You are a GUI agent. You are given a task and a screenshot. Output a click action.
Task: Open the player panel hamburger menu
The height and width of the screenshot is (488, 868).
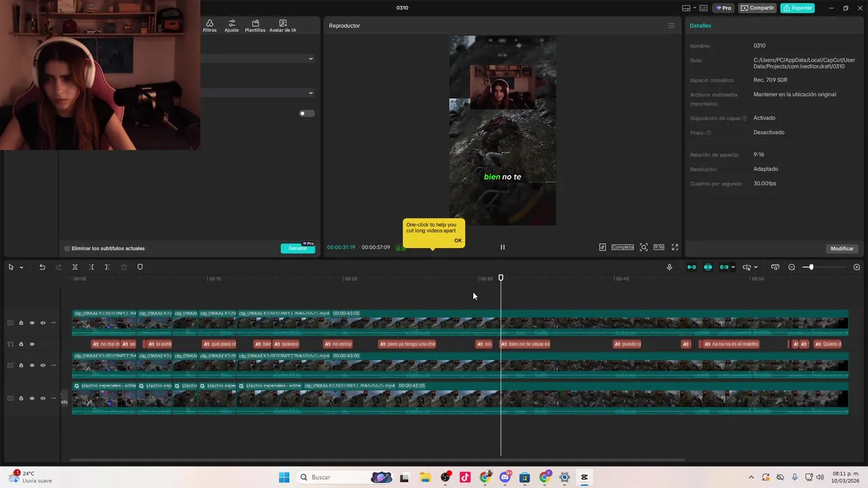pos(671,26)
